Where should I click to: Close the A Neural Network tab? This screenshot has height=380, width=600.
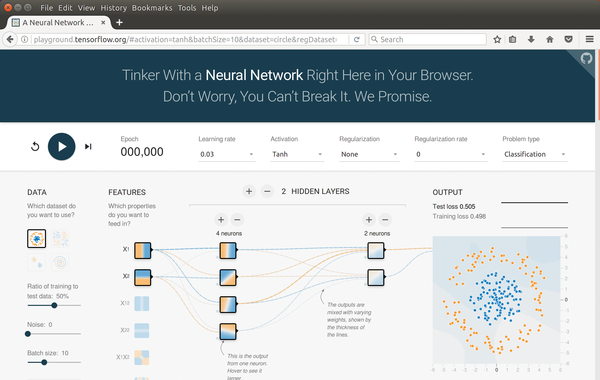click(103, 23)
